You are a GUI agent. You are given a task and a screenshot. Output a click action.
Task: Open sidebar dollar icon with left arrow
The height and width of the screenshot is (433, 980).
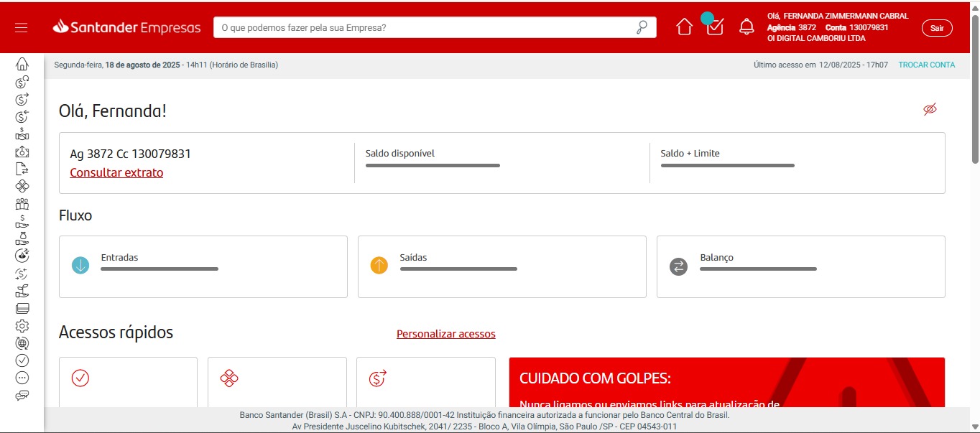tap(22, 116)
